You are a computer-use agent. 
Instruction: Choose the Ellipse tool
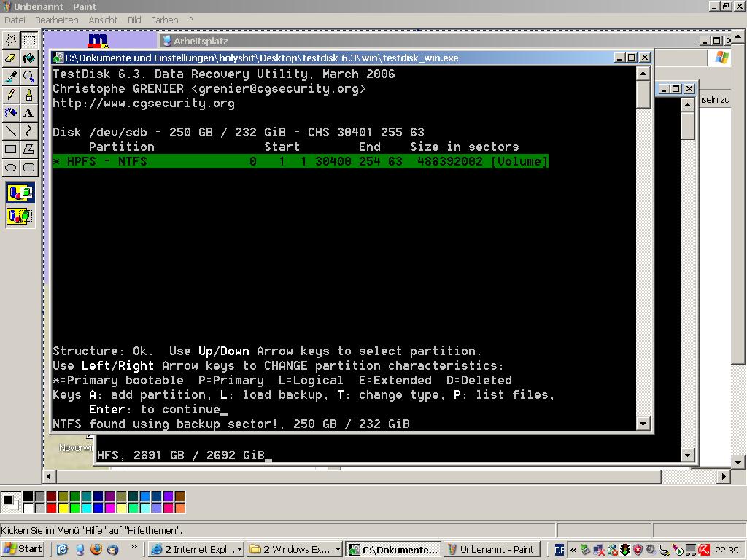[11, 167]
